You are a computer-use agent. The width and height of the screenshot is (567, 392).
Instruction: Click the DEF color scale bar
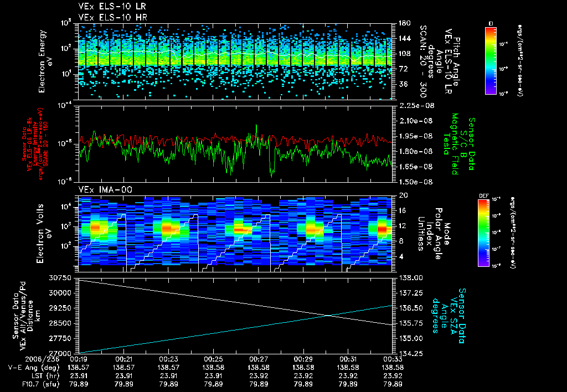coord(483,233)
